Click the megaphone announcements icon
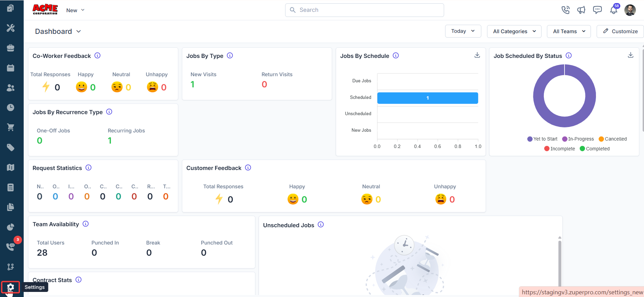The height and width of the screenshot is (297, 644). click(x=581, y=10)
